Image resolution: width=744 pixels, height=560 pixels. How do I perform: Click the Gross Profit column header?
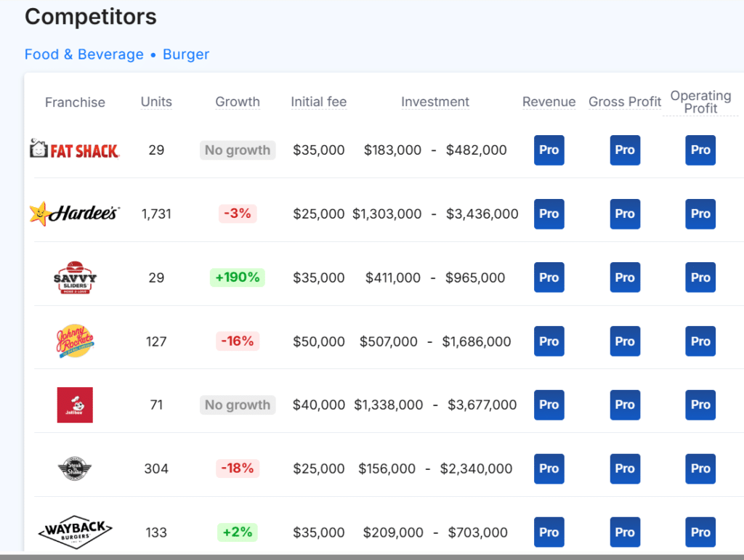(624, 102)
